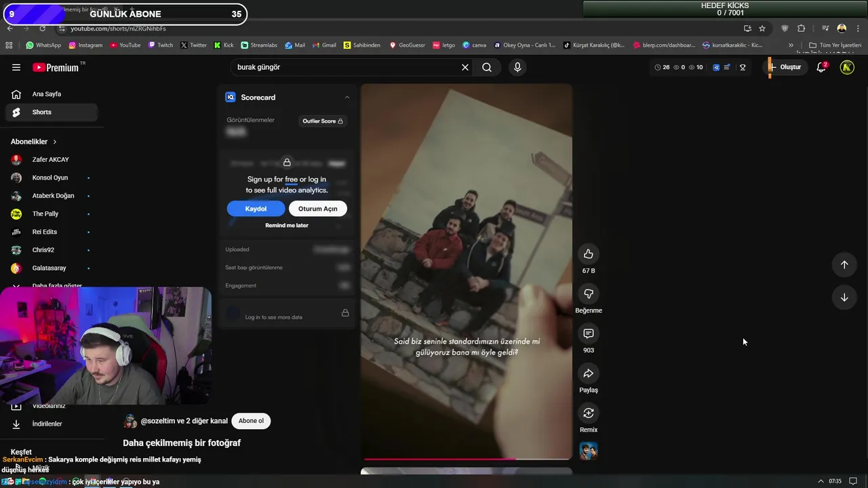
Task: Dislike the short with Beğenme icon
Action: tap(589, 294)
